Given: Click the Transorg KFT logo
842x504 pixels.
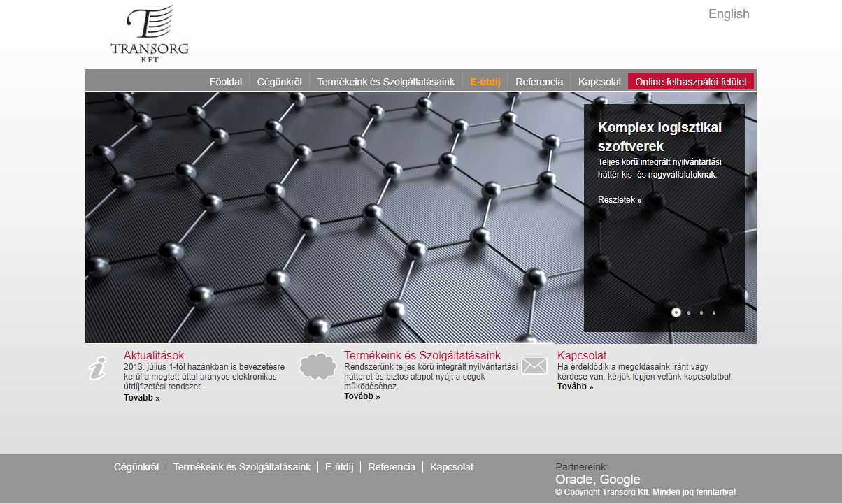Looking at the screenshot, I should (150, 34).
